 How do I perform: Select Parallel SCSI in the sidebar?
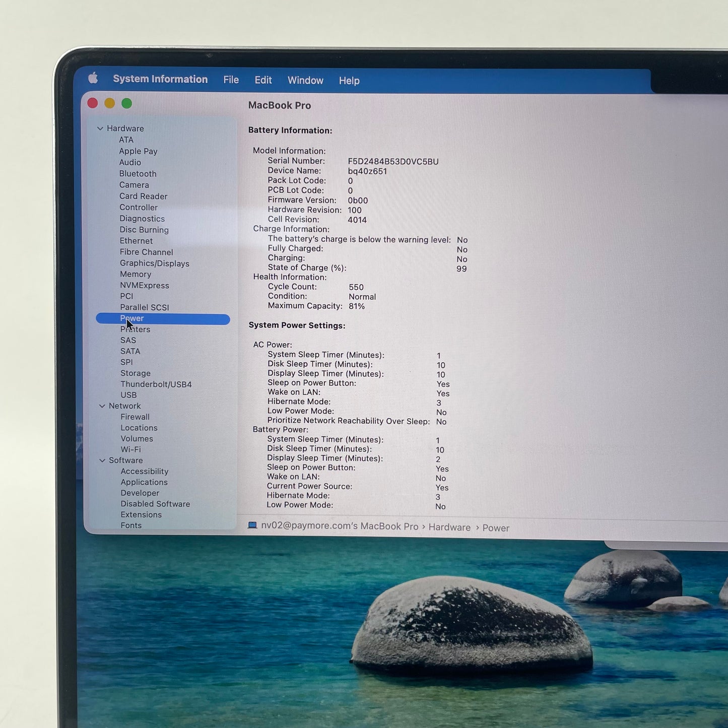145,307
